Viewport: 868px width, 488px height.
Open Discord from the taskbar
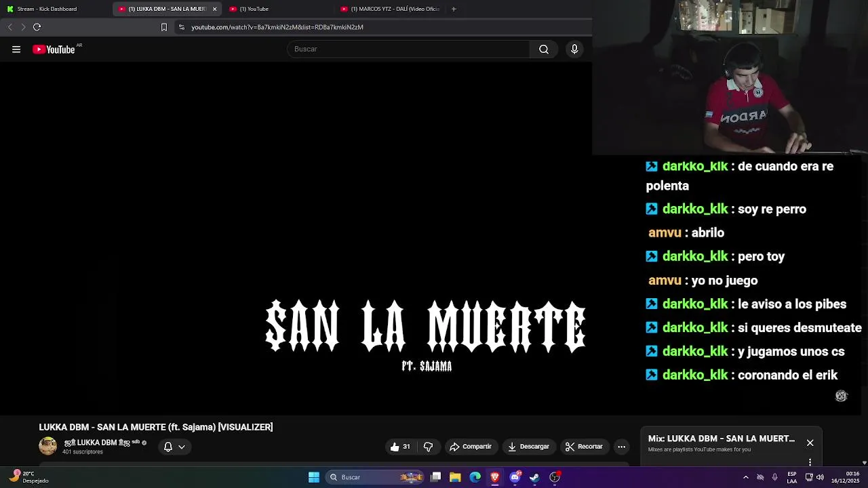pos(515,477)
